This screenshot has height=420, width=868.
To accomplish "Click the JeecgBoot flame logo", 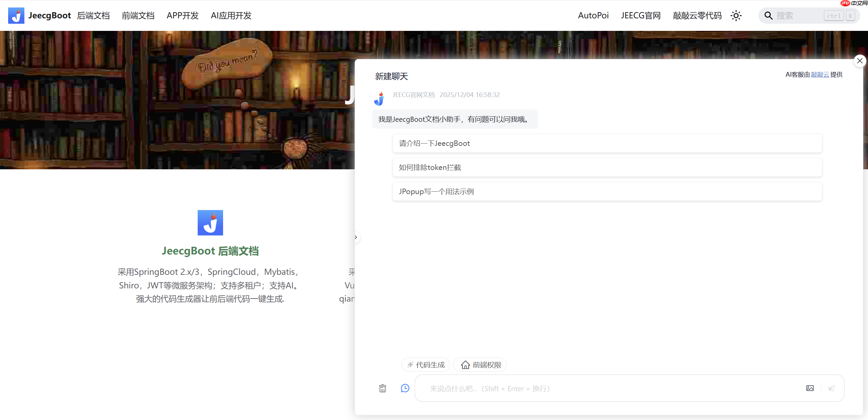I will point(16,15).
